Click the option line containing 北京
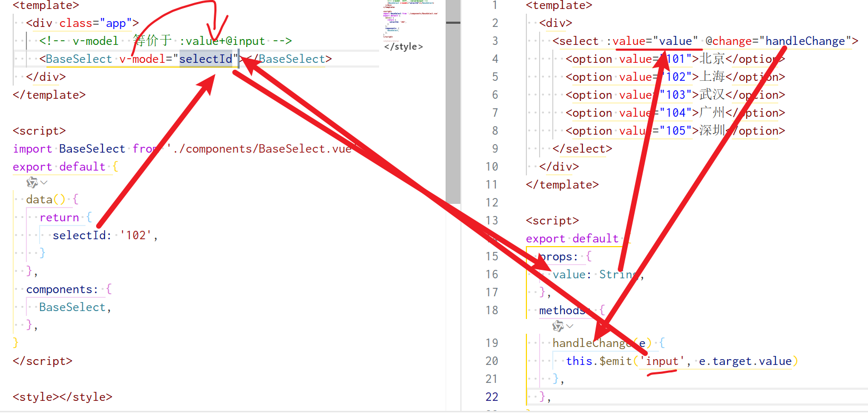Screen dimensions: 868x413 [x=675, y=59]
